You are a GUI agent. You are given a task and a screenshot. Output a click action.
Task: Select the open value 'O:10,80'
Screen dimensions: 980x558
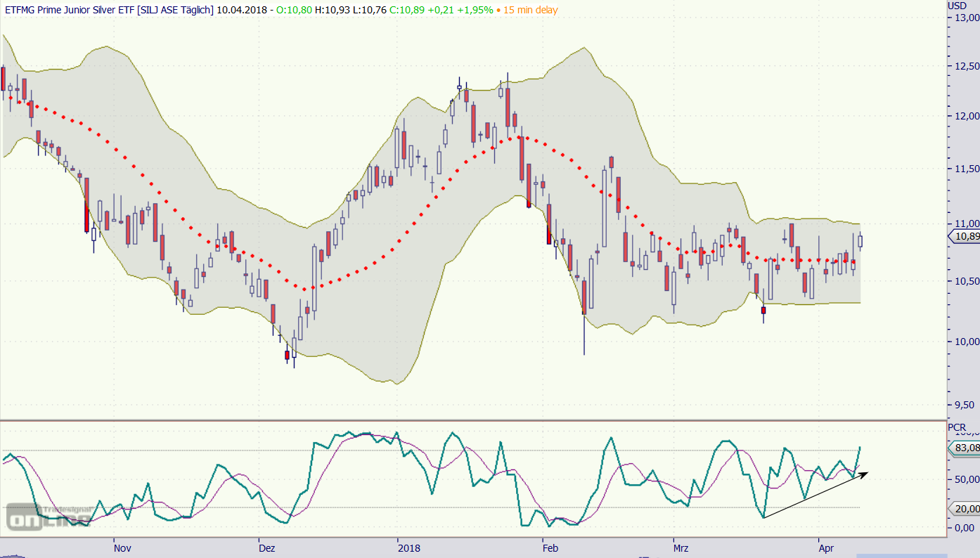coord(295,11)
